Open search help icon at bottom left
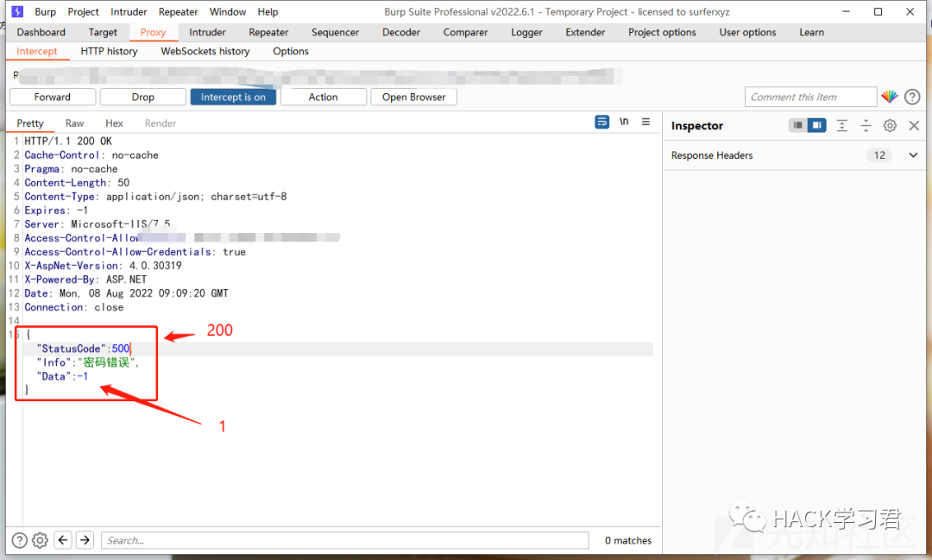Image resolution: width=932 pixels, height=560 pixels. point(19,540)
